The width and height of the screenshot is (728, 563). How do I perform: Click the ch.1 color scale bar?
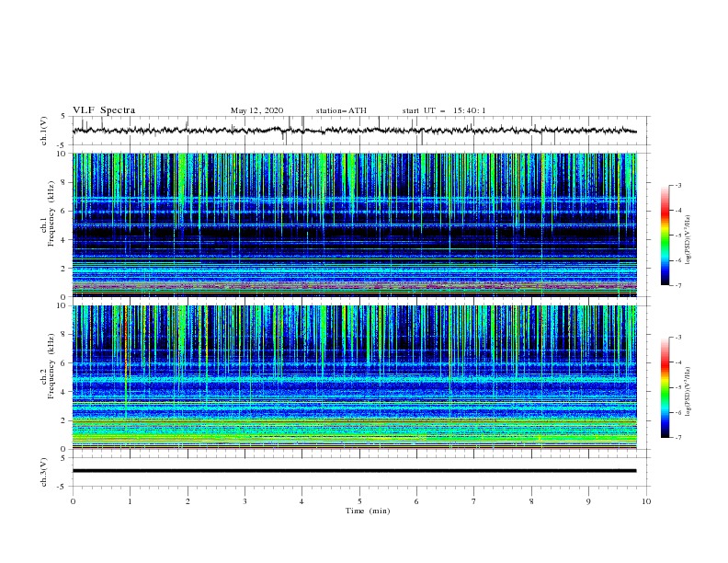pyautogui.click(x=665, y=236)
